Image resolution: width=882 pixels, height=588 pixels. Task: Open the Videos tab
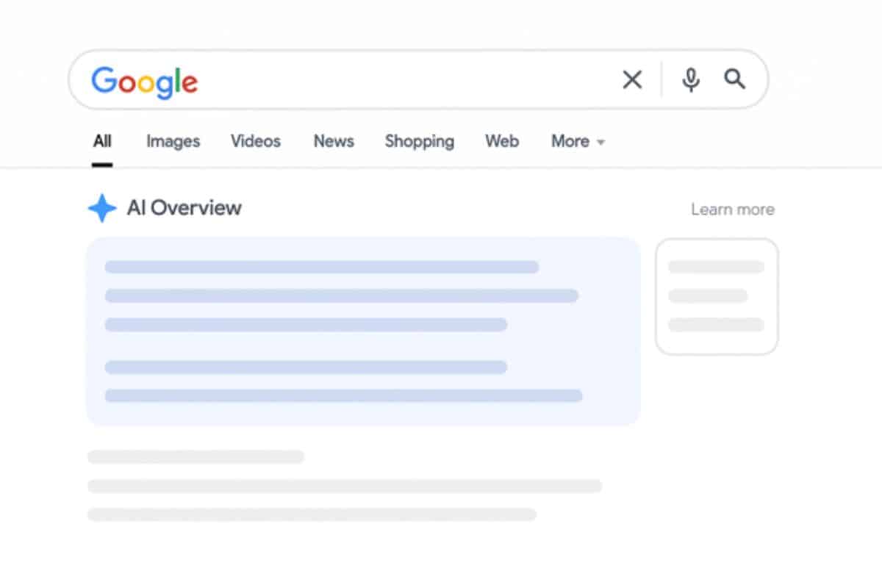pos(256,141)
